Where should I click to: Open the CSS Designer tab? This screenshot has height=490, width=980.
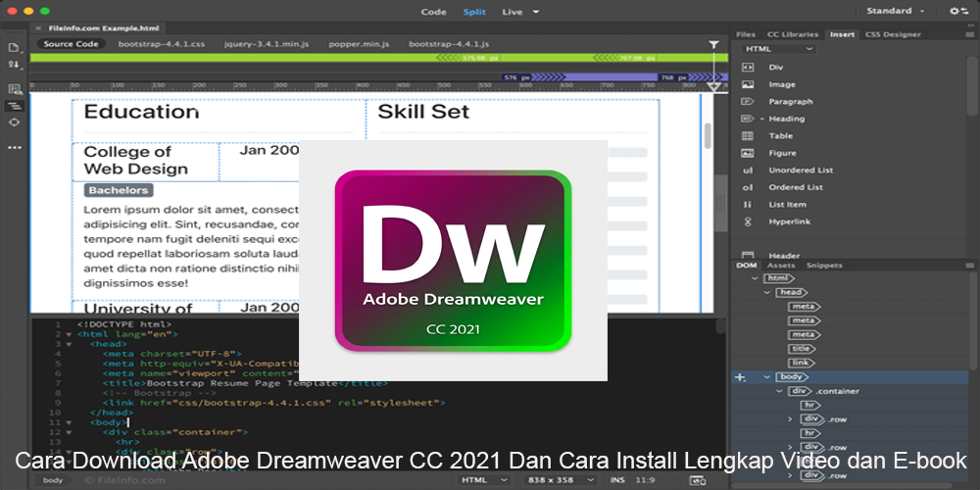pos(893,34)
